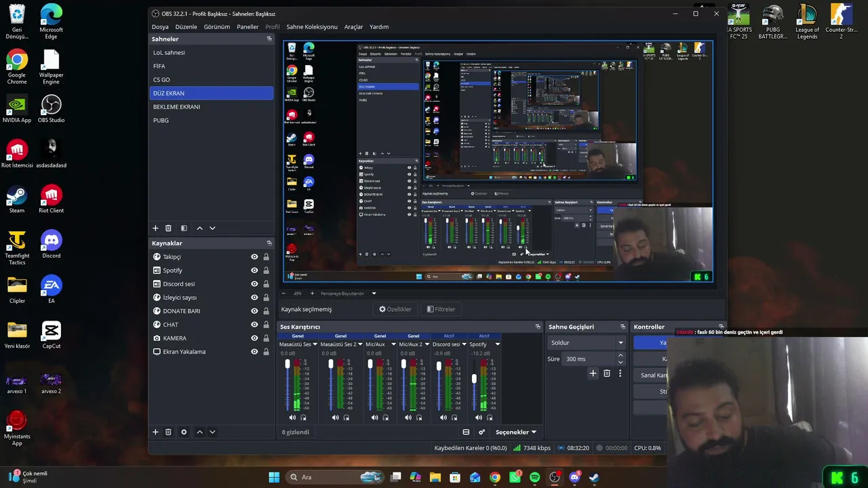Click the Windows Start button
The width and height of the screenshot is (868, 488).
tap(274, 477)
